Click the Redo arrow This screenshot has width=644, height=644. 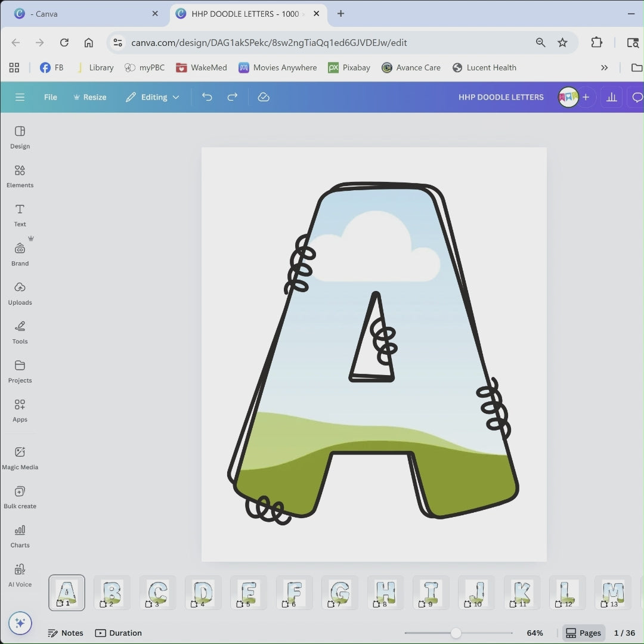[233, 97]
